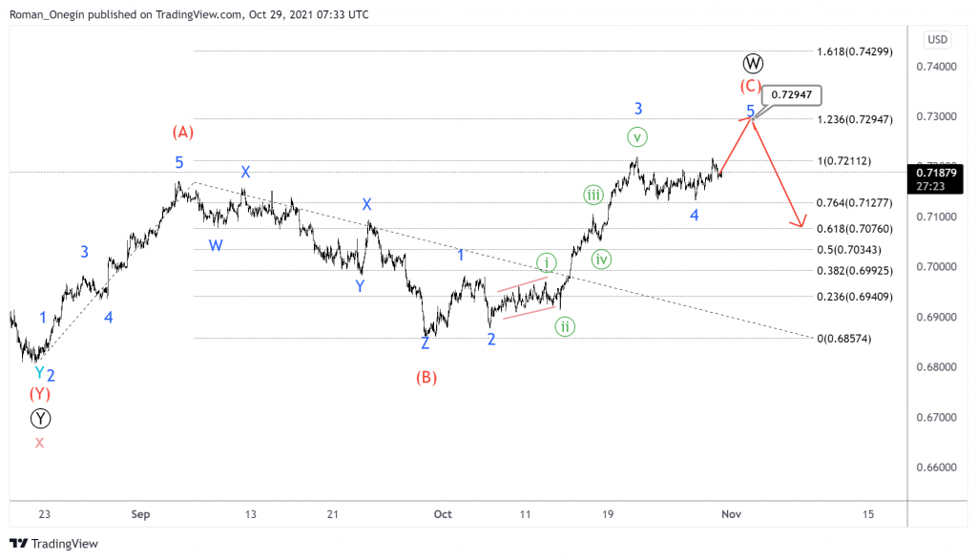Image resolution: width=977 pixels, height=560 pixels.
Task: Click the USD currency button top right
Action: click(936, 40)
